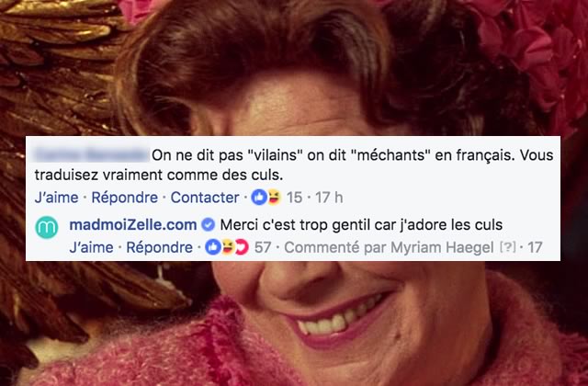This screenshot has height=386, width=588.
Task: Click the blue verified badge next to madmoiZelle.com
Action: [209, 225]
